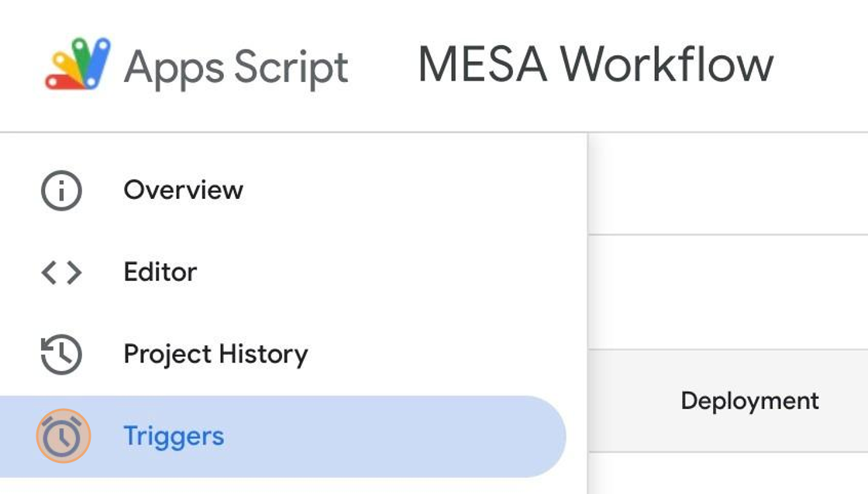This screenshot has height=494, width=868.
Task: Click the word Script in the header
Action: click(x=291, y=67)
